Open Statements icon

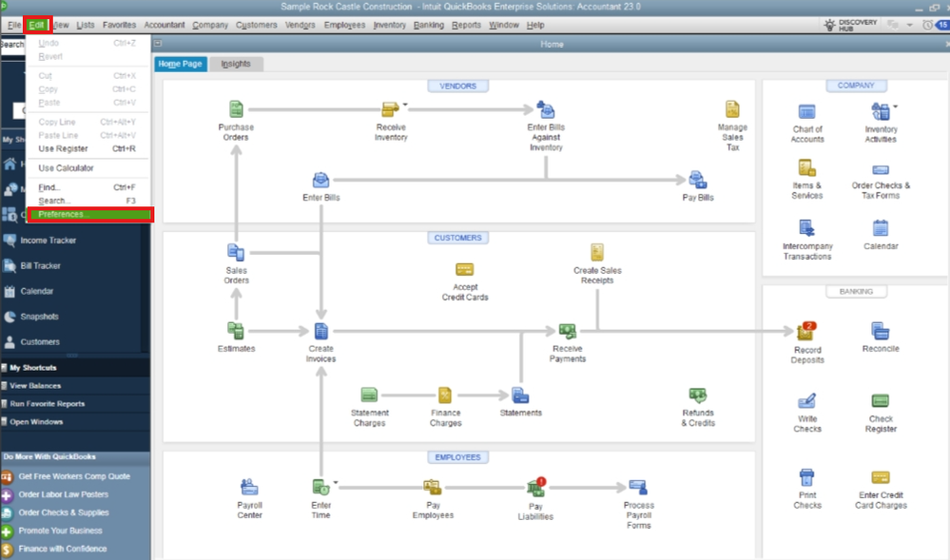point(520,396)
